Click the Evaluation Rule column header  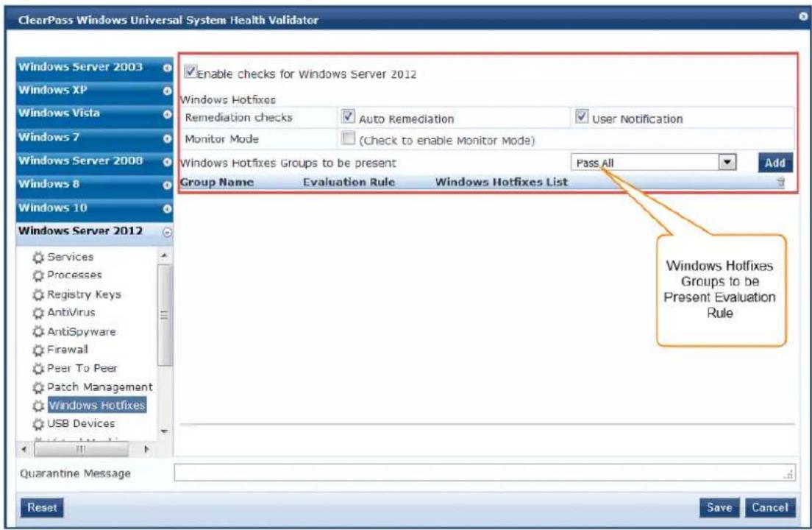[349, 183]
